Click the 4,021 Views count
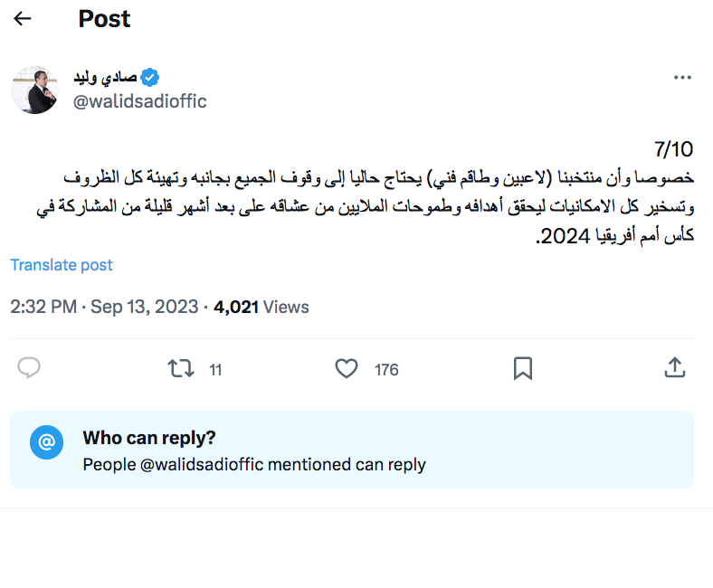713x588 pixels. point(261,307)
